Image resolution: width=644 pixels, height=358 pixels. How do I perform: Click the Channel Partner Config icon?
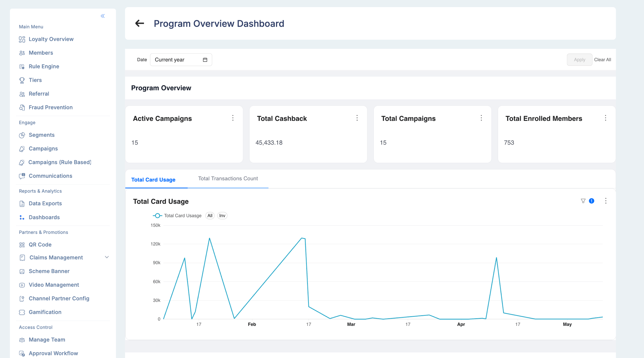[x=22, y=299]
